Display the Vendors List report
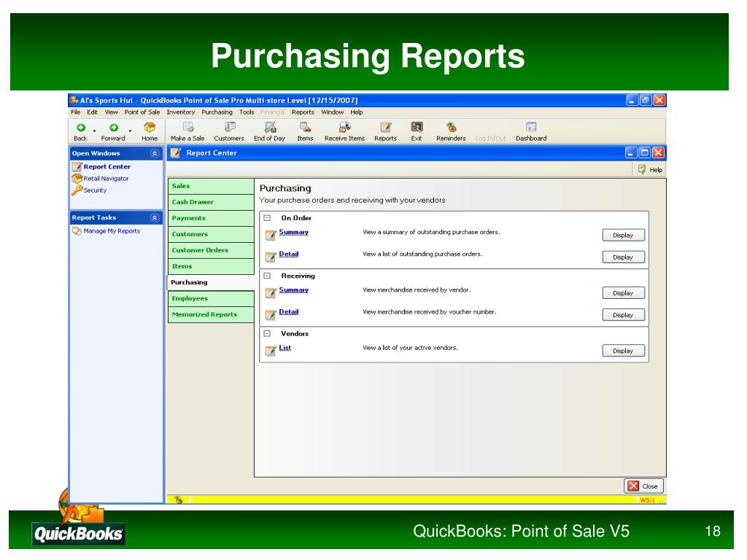This screenshot has height=560, width=747. click(623, 351)
